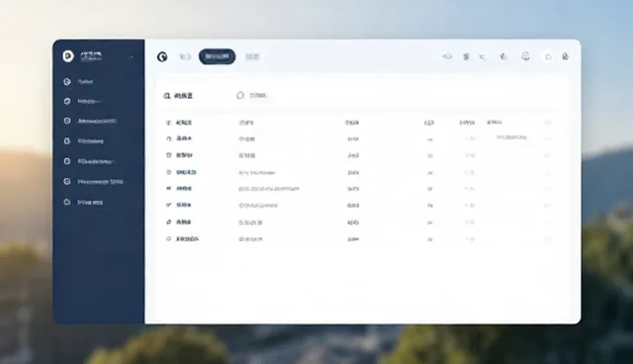Open the first sidebar navigation item

pyautogui.click(x=79, y=81)
